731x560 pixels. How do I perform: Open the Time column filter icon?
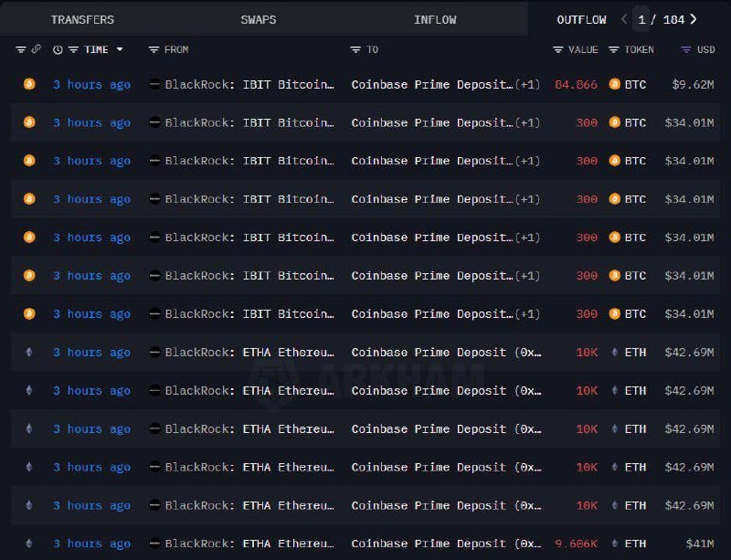(x=73, y=49)
